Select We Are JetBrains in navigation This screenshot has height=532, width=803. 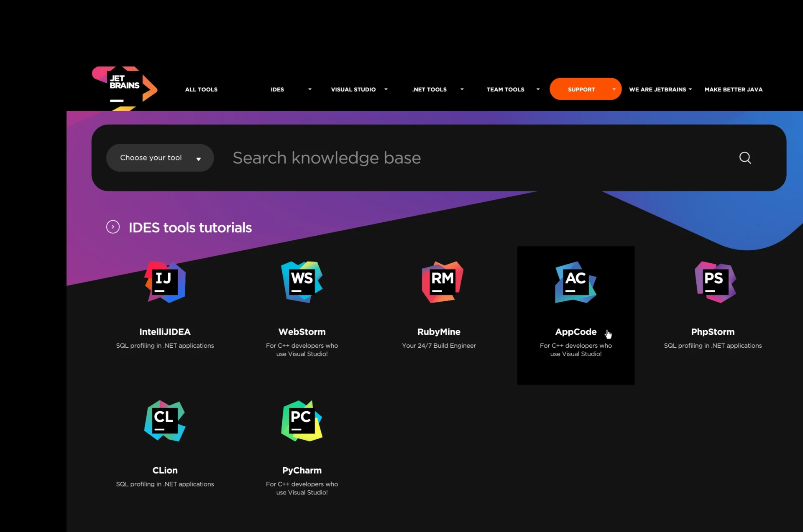pyautogui.click(x=657, y=89)
